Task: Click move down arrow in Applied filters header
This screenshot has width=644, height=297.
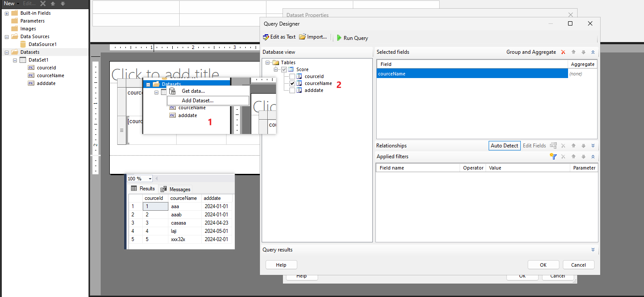Action: 583,157
